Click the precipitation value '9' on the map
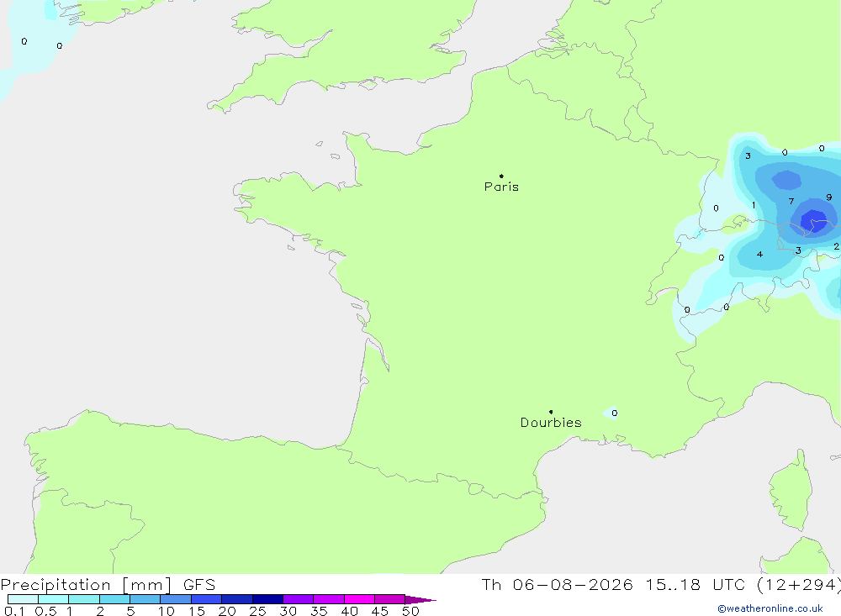 [x=828, y=197]
